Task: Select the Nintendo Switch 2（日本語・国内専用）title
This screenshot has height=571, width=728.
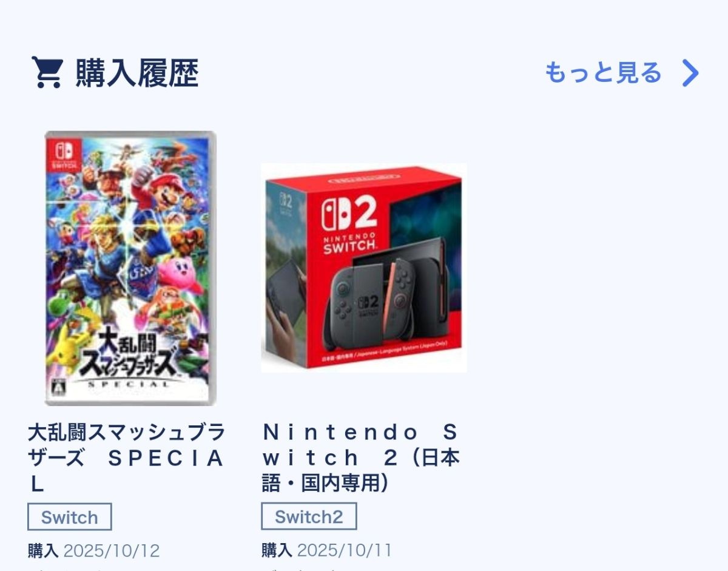Action: pos(360,458)
